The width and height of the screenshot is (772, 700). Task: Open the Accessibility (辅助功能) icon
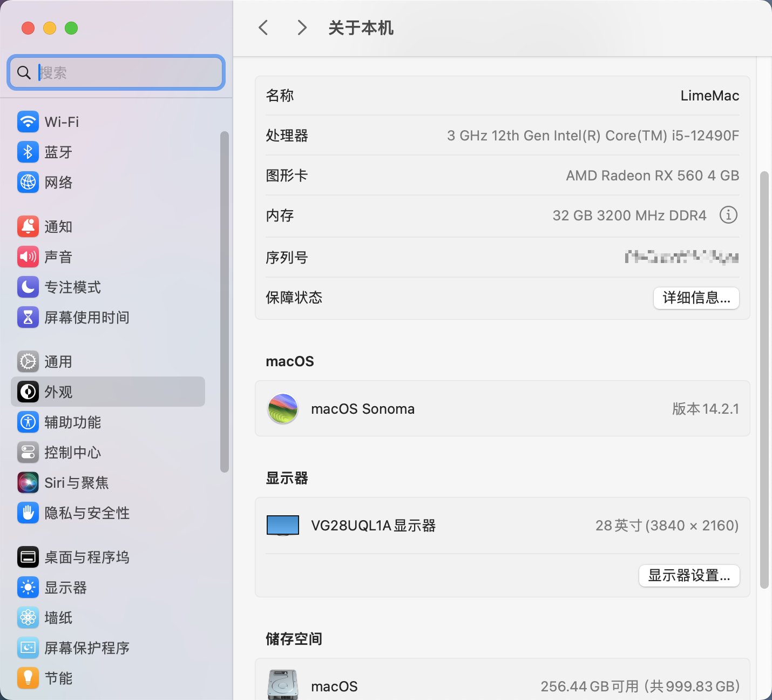[x=28, y=422]
